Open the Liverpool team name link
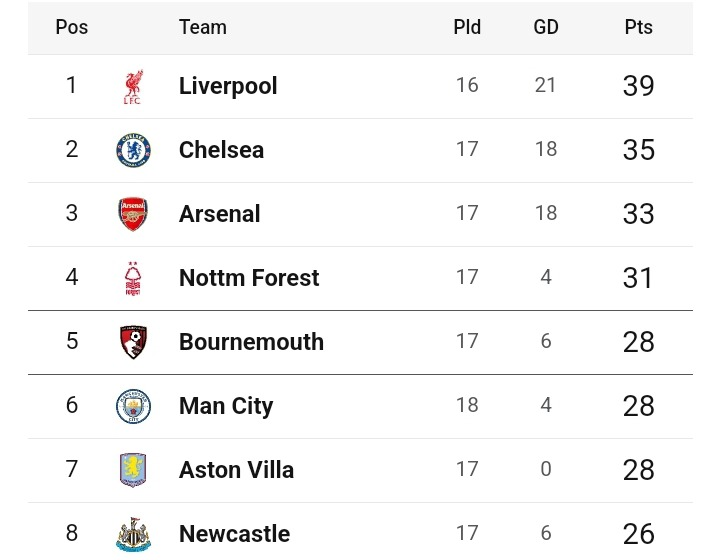 228,86
